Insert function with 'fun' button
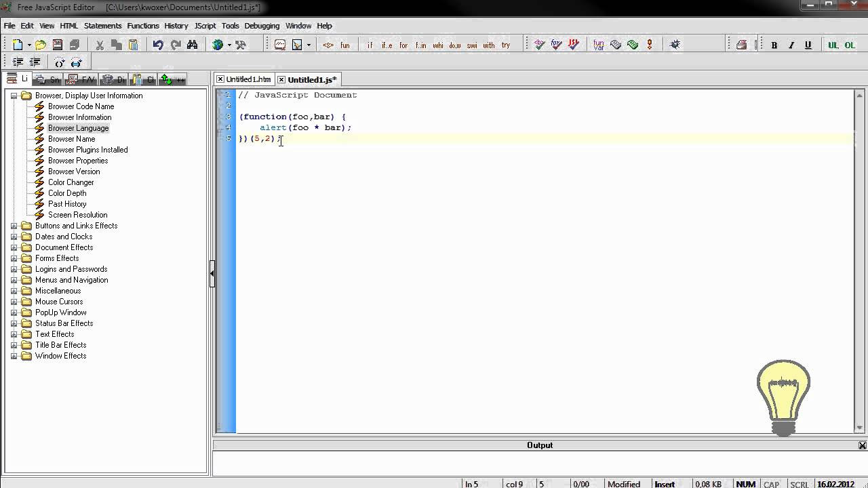Image resolution: width=868 pixels, height=488 pixels. 345,45
